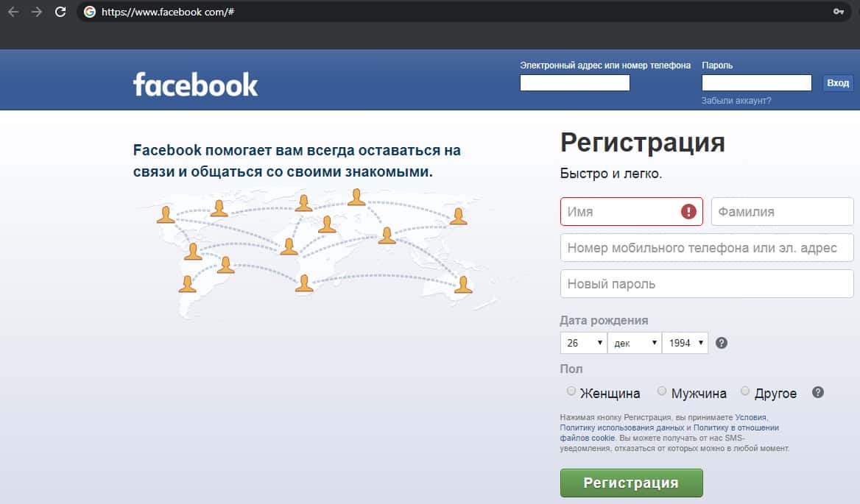The image size is (860, 504).
Task: Open the gender help question-mark icon
Action: [818, 392]
